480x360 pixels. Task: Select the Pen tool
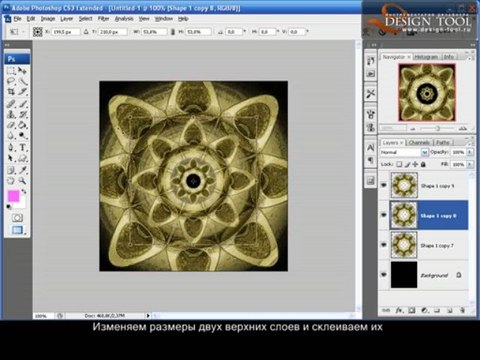click(x=11, y=147)
